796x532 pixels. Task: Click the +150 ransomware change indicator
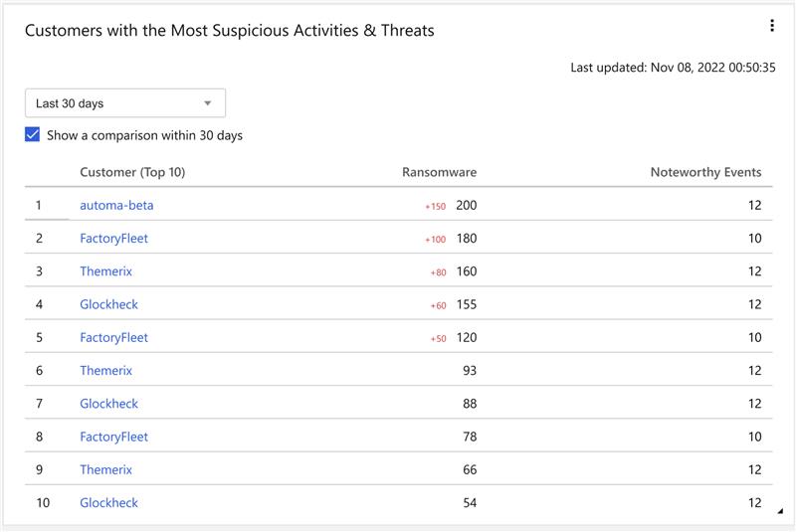point(435,207)
